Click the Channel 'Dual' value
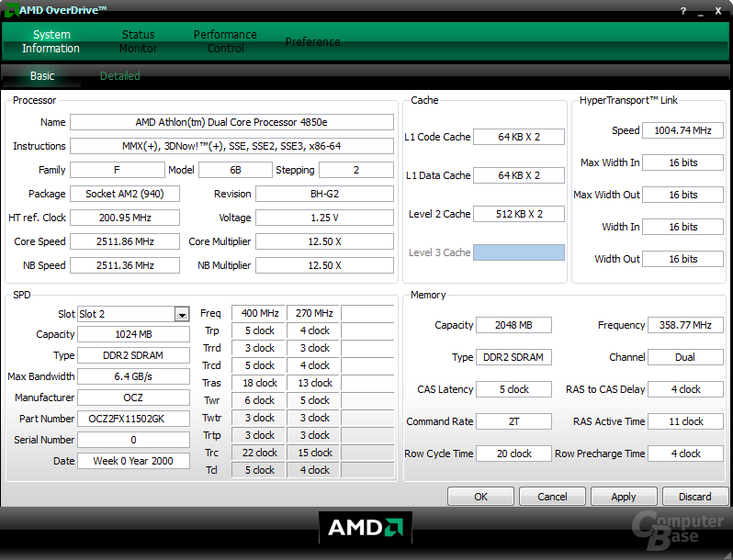Image resolution: width=733 pixels, height=560 pixels. [x=685, y=357]
